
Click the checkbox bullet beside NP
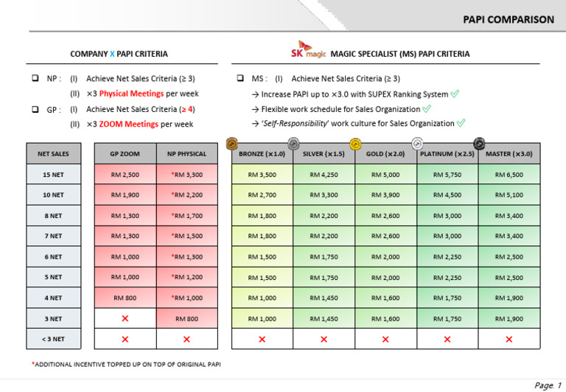35,78
